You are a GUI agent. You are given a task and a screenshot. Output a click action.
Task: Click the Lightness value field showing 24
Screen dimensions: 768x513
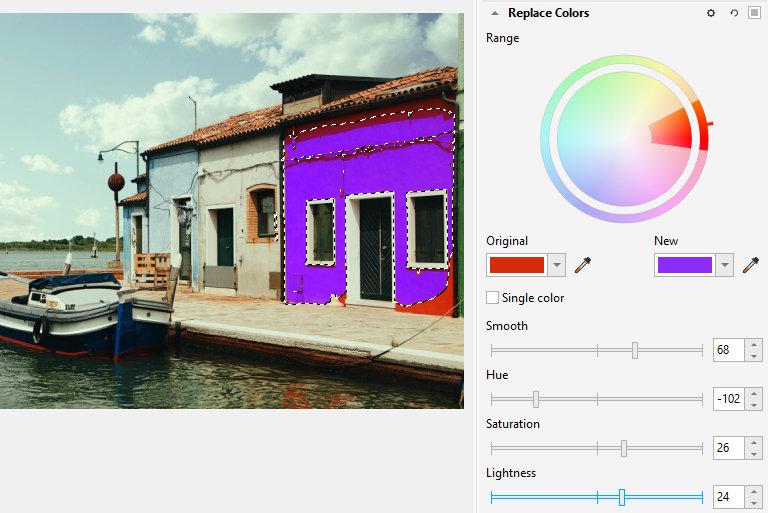tap(729, 497)
